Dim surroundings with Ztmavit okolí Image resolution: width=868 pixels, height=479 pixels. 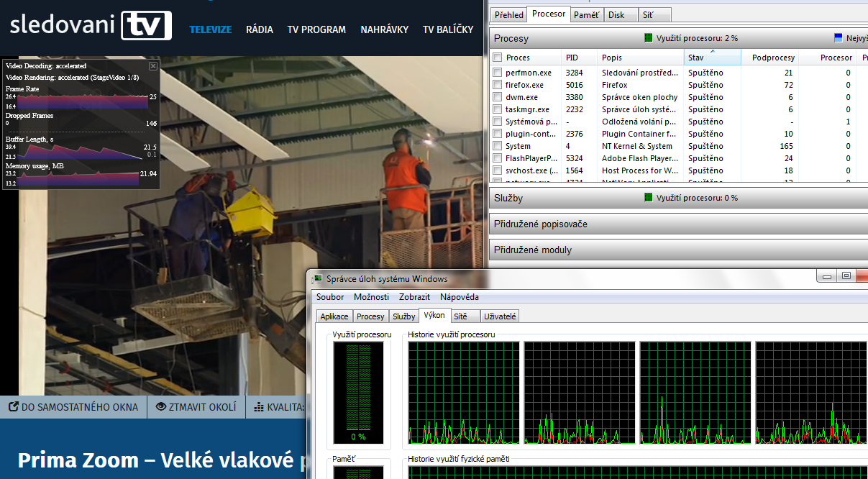point(196,407)
